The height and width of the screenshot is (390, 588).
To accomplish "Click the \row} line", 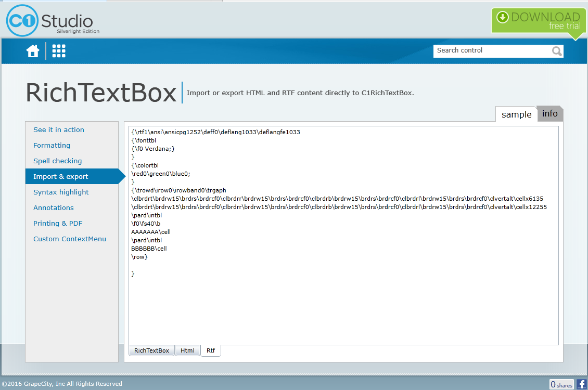I will tap(139, 257).
